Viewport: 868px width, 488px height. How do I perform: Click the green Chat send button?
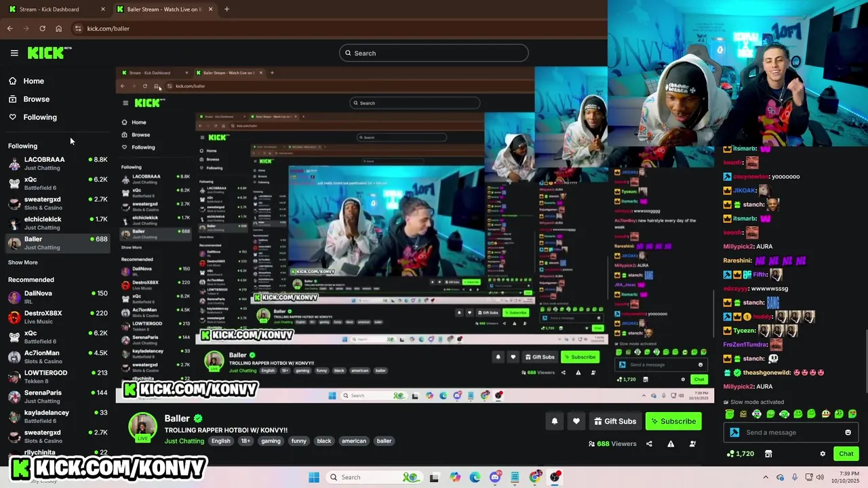846,454
